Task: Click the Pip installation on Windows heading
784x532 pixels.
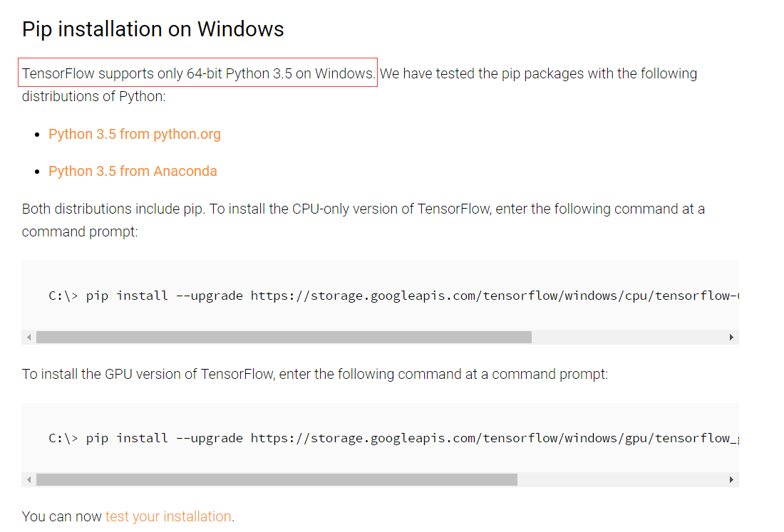Action: point(153,29)
